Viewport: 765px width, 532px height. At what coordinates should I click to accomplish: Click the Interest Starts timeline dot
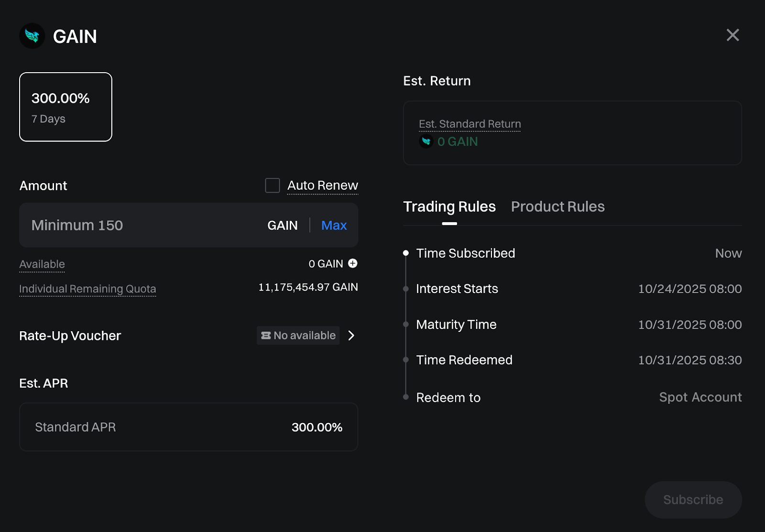click(x=406, y=289)
